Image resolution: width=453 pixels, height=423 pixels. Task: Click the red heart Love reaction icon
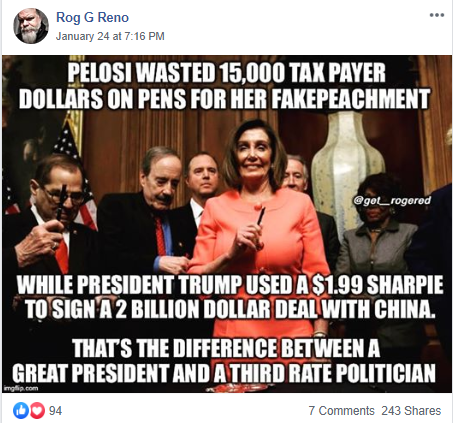tap(37, 410)
